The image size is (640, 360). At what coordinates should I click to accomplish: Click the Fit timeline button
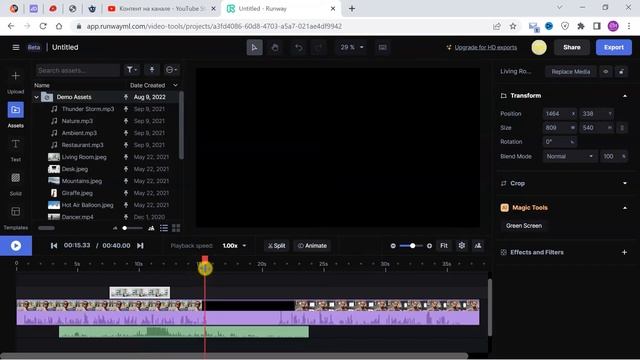point(444,246)
